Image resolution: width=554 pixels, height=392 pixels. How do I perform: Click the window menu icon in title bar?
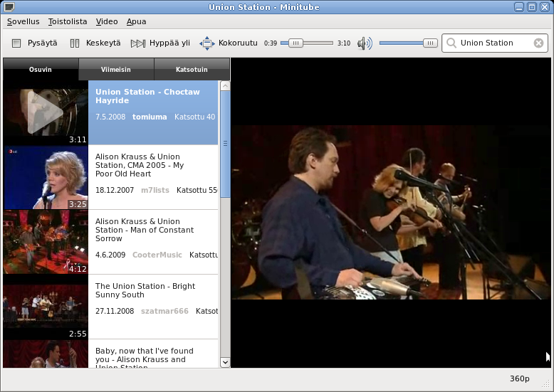pos(9,7)
